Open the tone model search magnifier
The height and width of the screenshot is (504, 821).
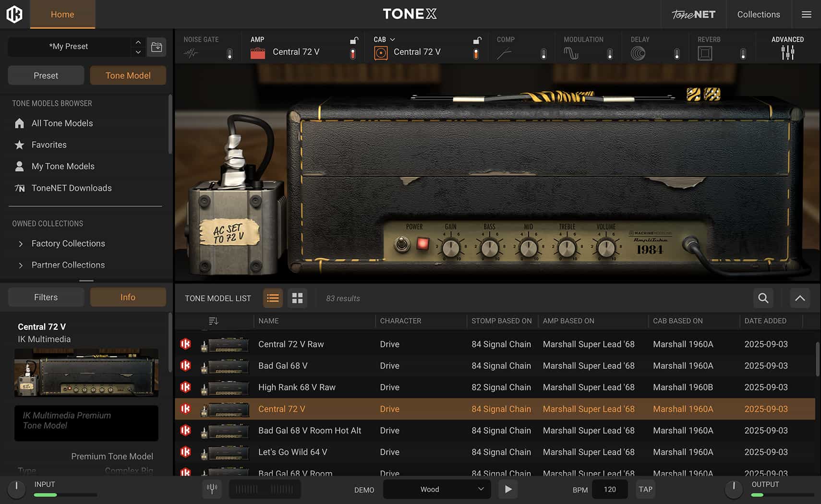tap(763, 298)
